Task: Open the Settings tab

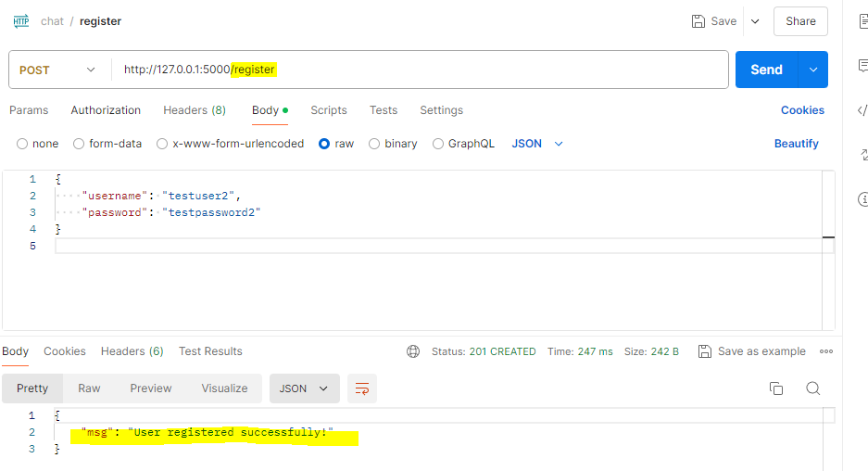Action: tap(441, 110)
